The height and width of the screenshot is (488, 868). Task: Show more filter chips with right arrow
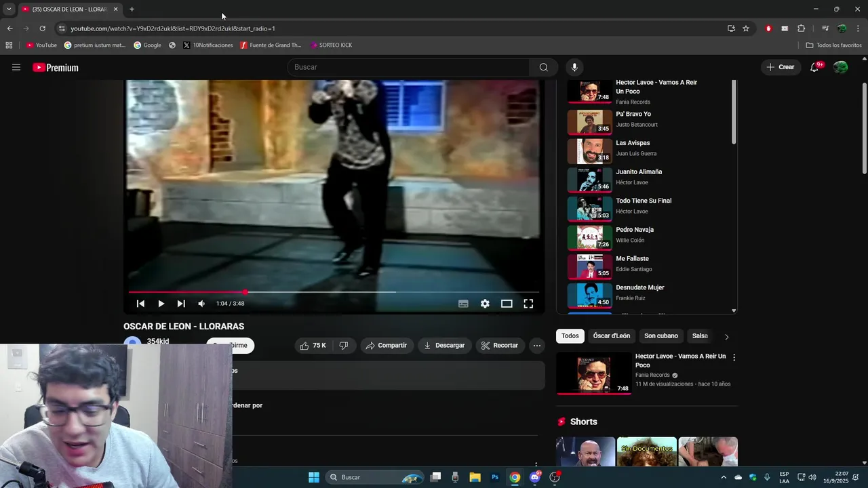[726, 337]
